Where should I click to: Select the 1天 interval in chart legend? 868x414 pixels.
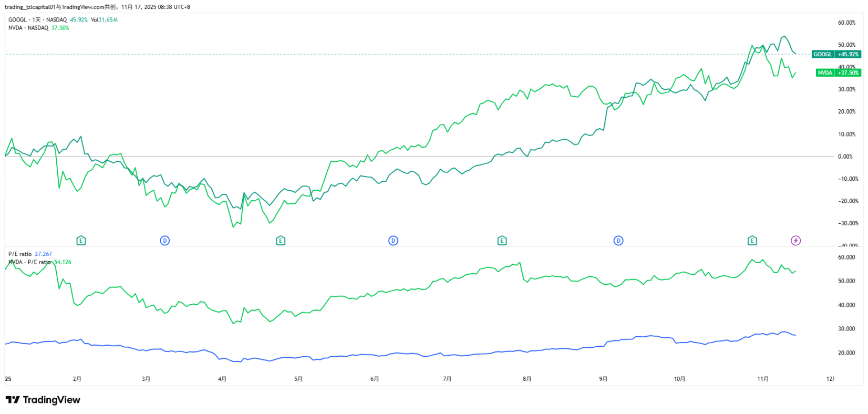pos(36,20)
